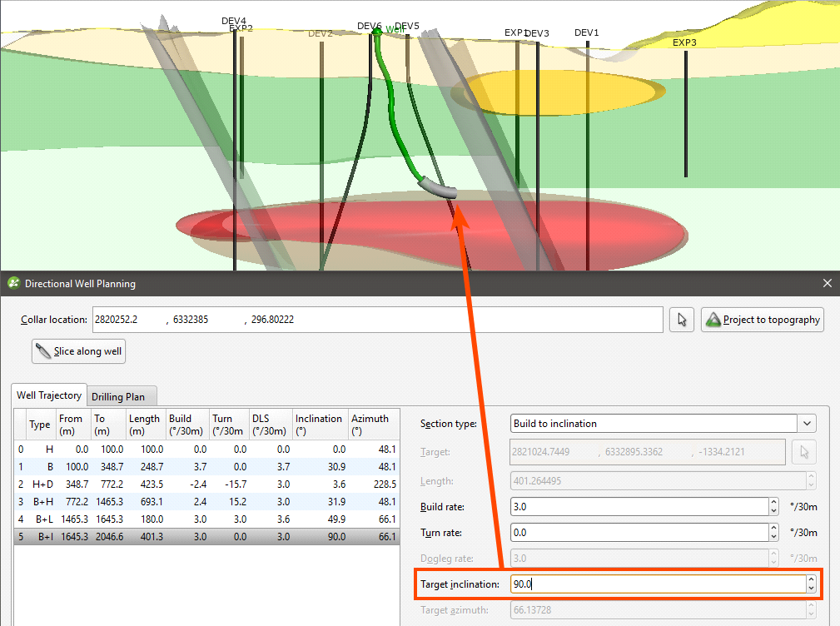Screen dimensions: 840x626
Task: Click the Collar location coordinates field
Action: [379, 320]
